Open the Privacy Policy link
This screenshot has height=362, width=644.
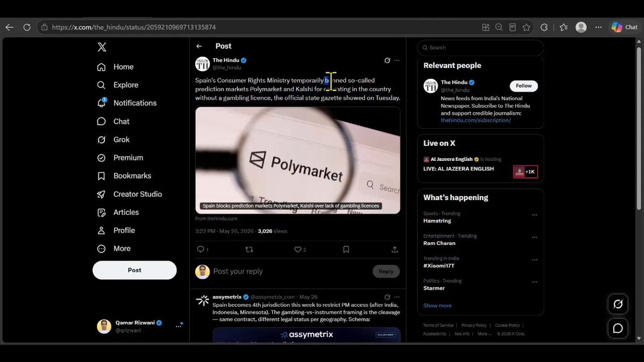point(474,326)
